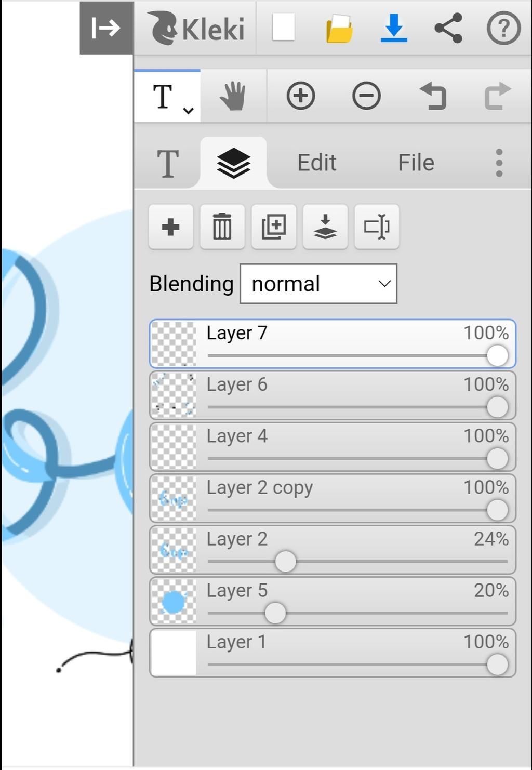Open help question mark icon
The width and height of the screenshot is (532, 770).
coord(503,28)
